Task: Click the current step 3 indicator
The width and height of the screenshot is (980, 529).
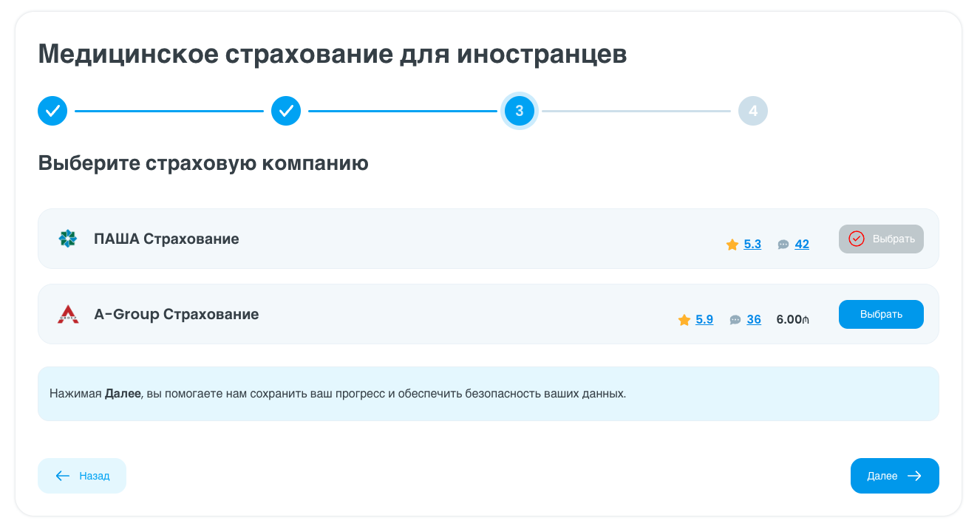Action: tap(520, 111)
